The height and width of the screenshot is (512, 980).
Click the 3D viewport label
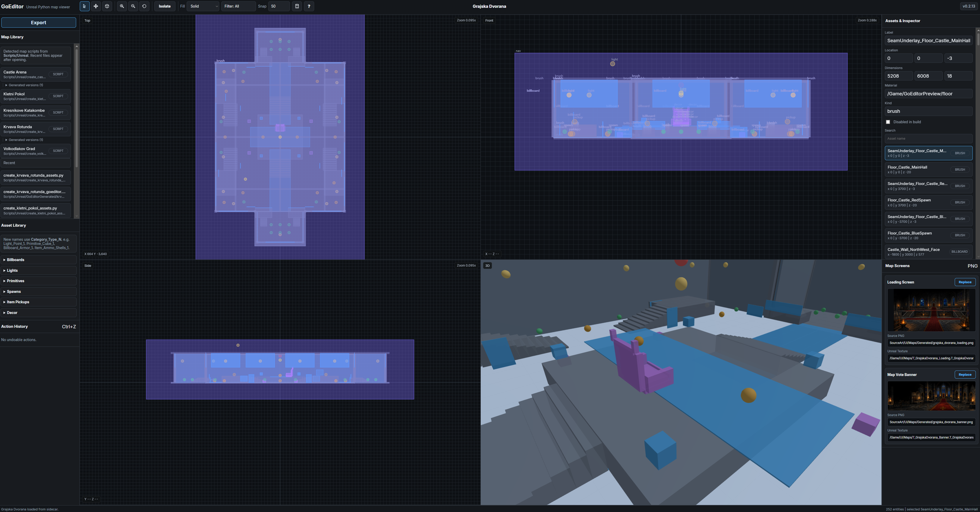[487, 266]
